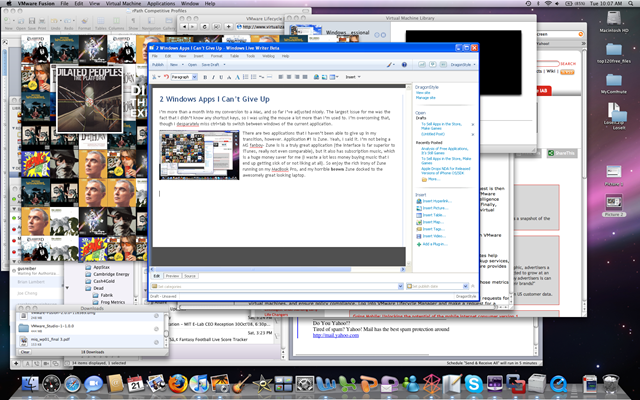Click the Live Writer help icon
640x400 pixels.
pyautogui.click(x=404, y=64)
